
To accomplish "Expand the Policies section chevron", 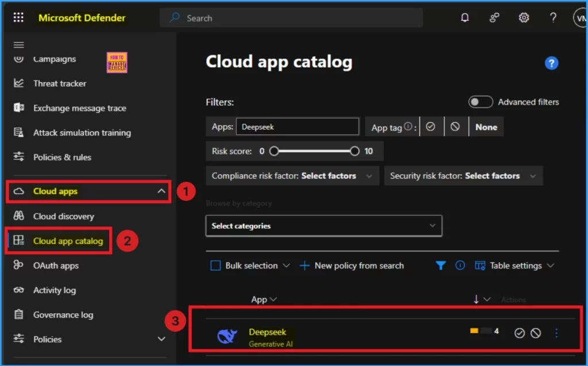I will click(x=161, y=339).
